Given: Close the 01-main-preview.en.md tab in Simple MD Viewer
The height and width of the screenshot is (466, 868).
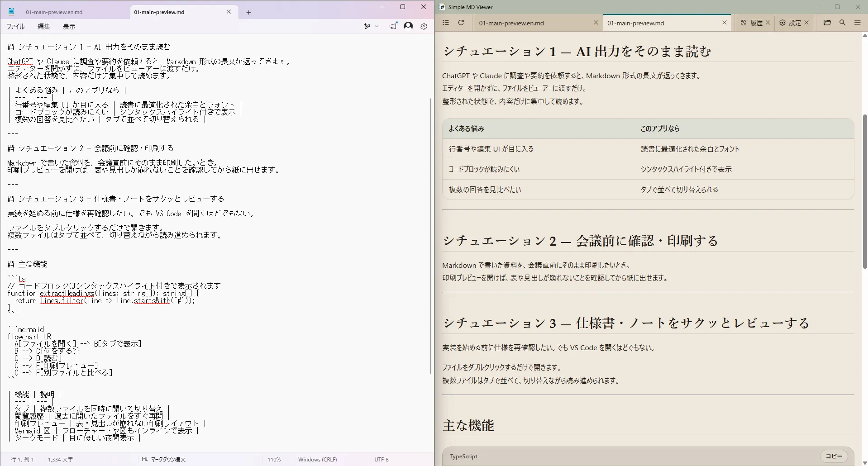Looking at the screenshot, I should (x=596, y=23).
